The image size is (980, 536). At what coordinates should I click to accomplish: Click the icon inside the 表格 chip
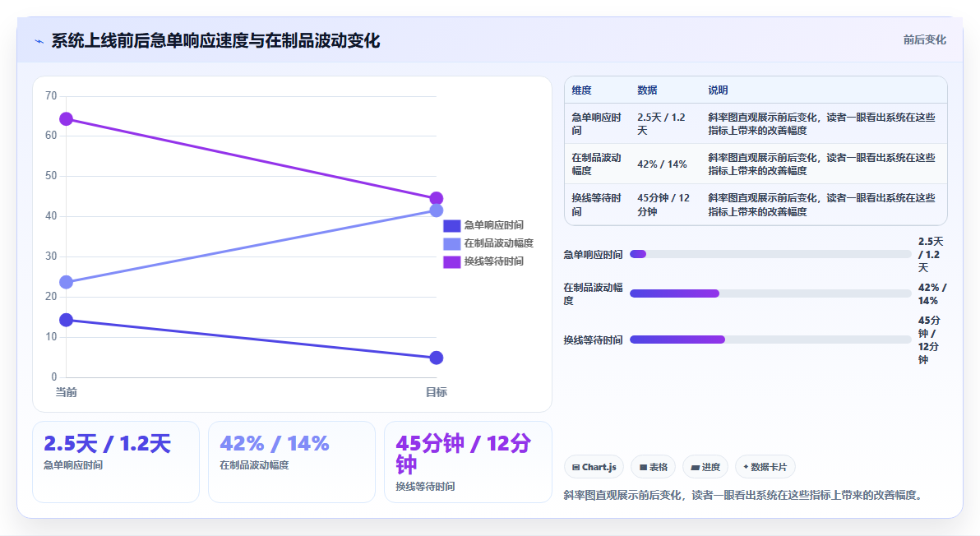[x=643, y=467]
